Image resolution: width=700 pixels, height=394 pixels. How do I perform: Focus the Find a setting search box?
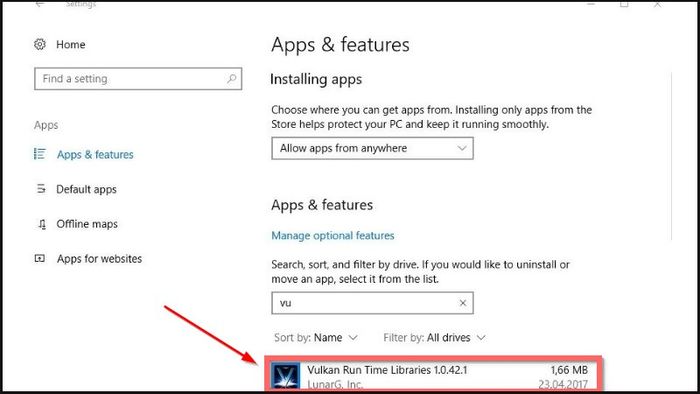click(138, 79)
